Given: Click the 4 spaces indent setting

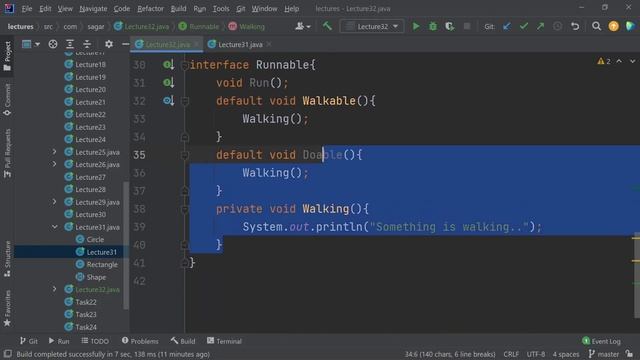Looking at the screenshot, I should coord(565,354).
